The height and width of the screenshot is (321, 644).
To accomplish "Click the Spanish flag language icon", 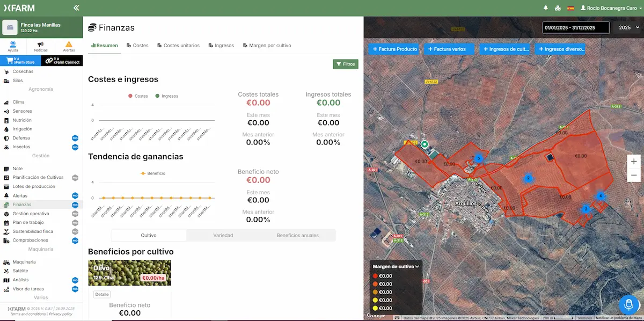I will click(570, 8).
